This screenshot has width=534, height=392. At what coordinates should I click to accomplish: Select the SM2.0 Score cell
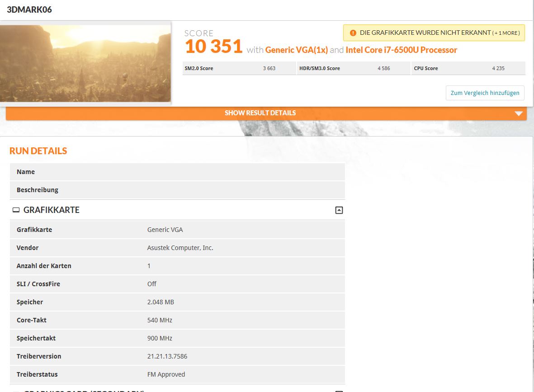(x=239, y=68)
